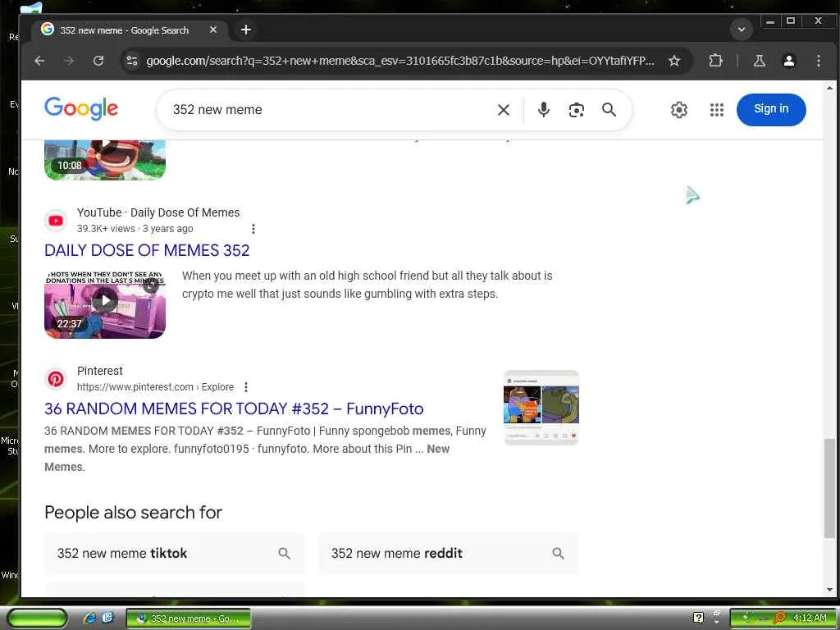Screen dimensions: 840x630
Task: Open the Pinterest result favicon
Action: [x=56, y=379]
